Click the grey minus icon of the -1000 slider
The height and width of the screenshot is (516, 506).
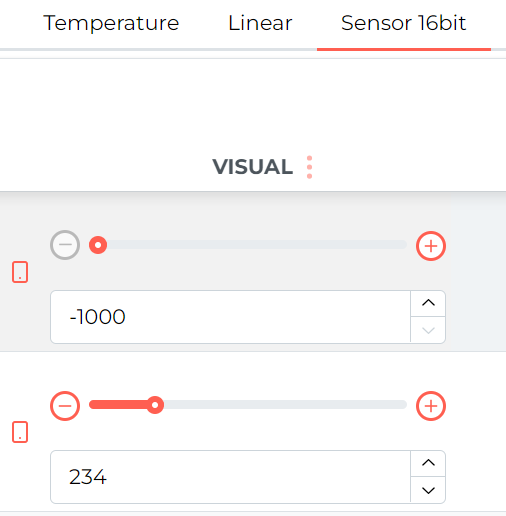pos(65,245)
